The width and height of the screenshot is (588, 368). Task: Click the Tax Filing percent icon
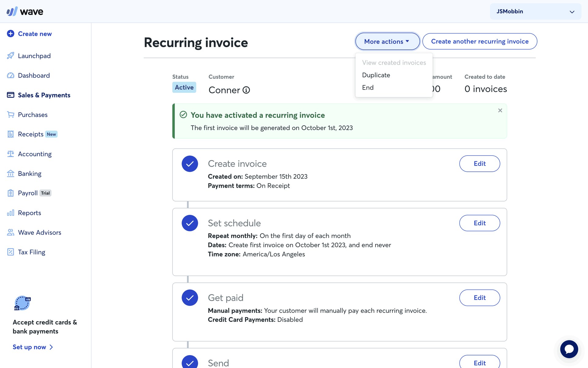pyautogui.click(x=10, y=252)
